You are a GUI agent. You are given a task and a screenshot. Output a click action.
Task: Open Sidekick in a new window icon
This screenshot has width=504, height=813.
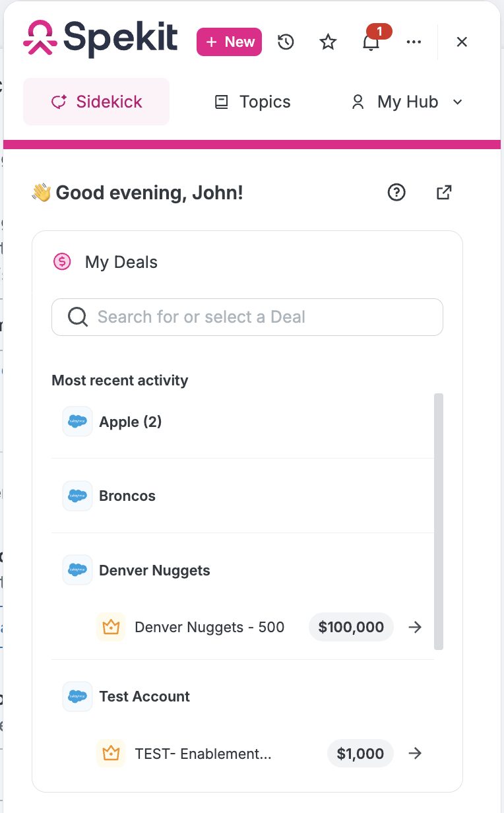445,193
